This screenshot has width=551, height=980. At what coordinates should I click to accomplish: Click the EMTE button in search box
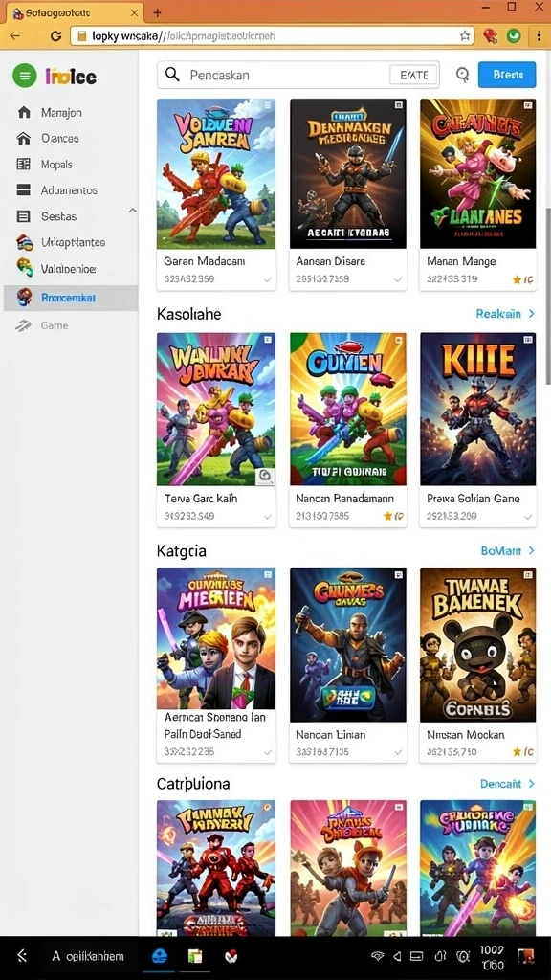(413, 75)
